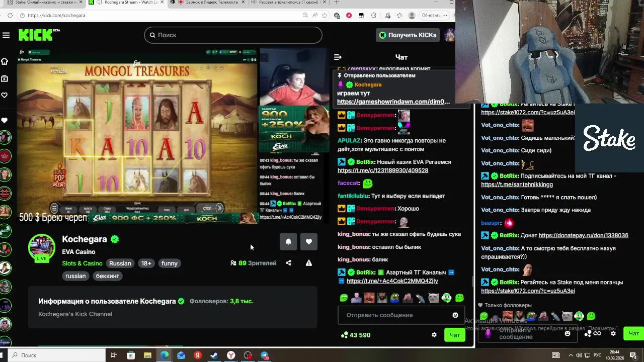Click Чат button in the second chat window
This screenshot has width=644, height=362.
pos(633,333)
